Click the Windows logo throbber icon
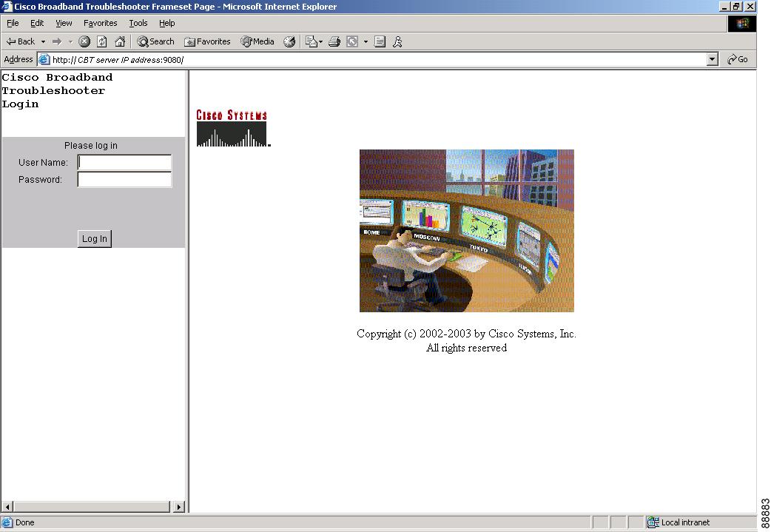Screen dimensions: 771x532 pyautogui.click(x=742, y=24)
